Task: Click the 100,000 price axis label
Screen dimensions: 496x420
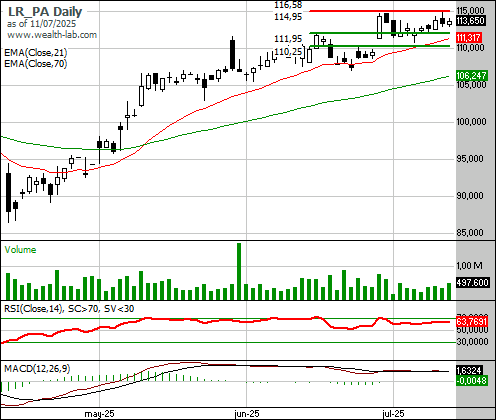Action: [x=471, y=122]
